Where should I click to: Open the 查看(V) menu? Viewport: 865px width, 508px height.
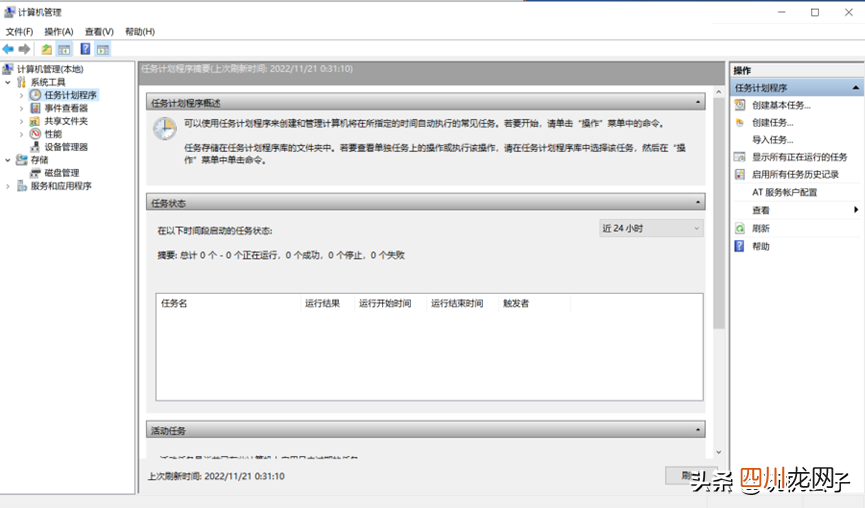[99, 32]
